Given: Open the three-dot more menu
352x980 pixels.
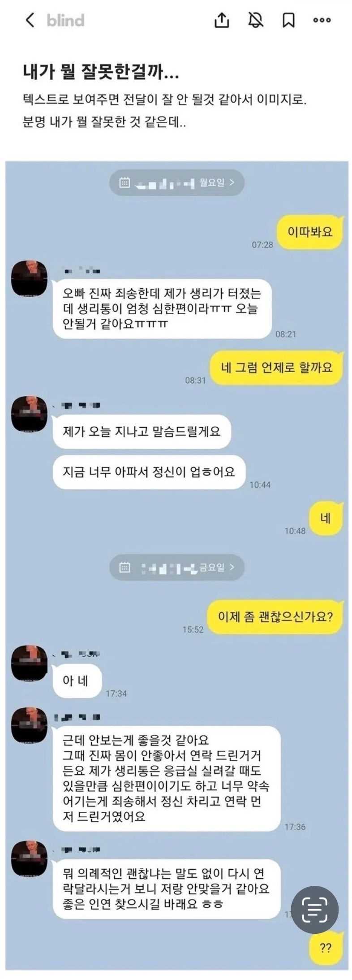Looking at the screenshot, I should [x=322, y=20].
